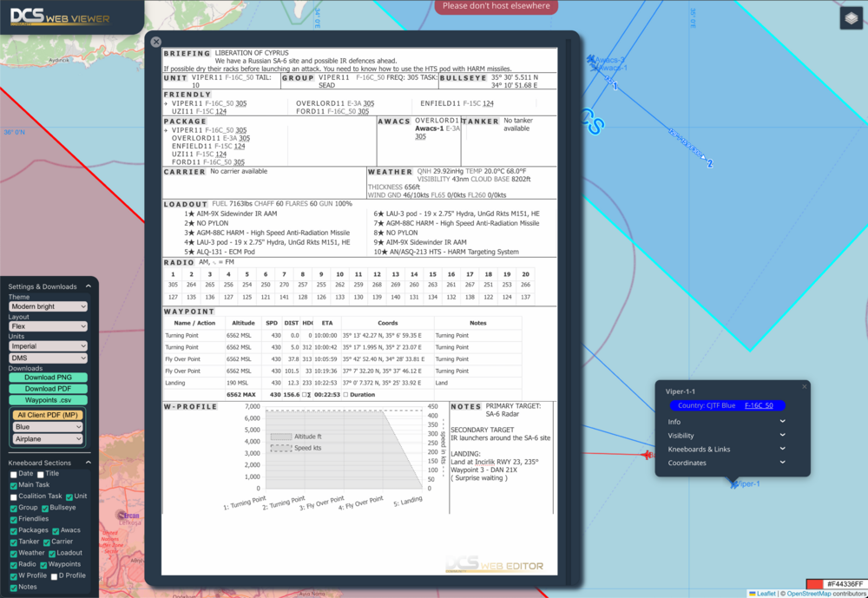Image resolution: width=868 pixels, height=598 pixels.
Task: Click the Altitude ft legend entry in chart
Action: (x=296, y=437)
